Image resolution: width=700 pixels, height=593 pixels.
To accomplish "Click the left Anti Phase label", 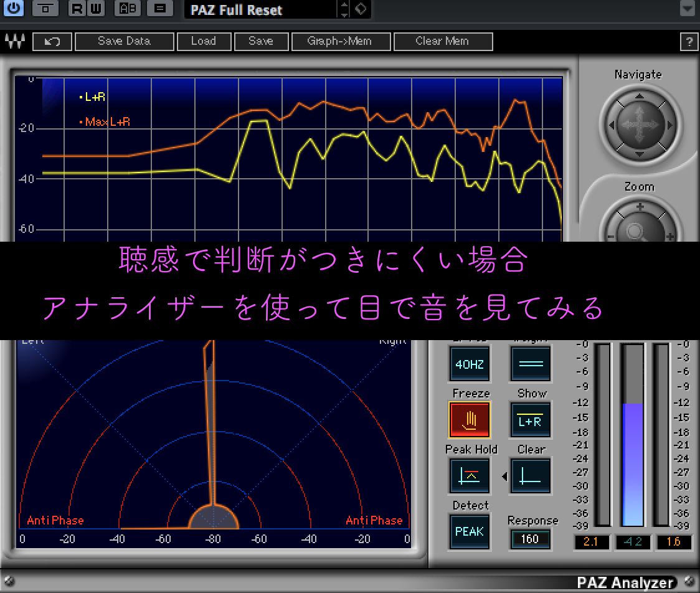I will (x=55, y=520).
